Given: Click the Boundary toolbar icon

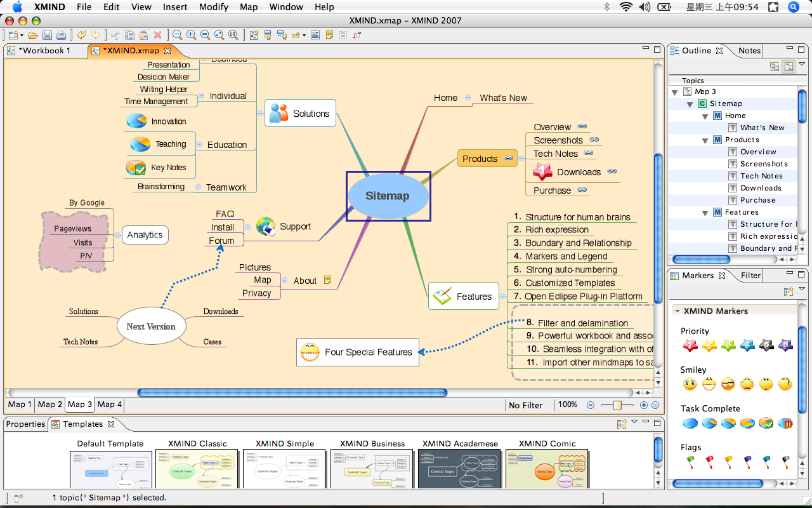Looking at the screenshot, I should 343,36.
